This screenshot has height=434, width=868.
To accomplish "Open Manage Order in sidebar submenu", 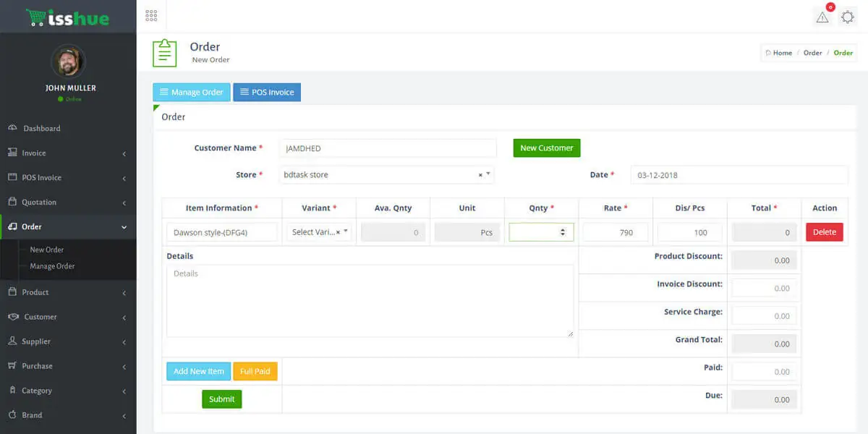I will [52, 266].
